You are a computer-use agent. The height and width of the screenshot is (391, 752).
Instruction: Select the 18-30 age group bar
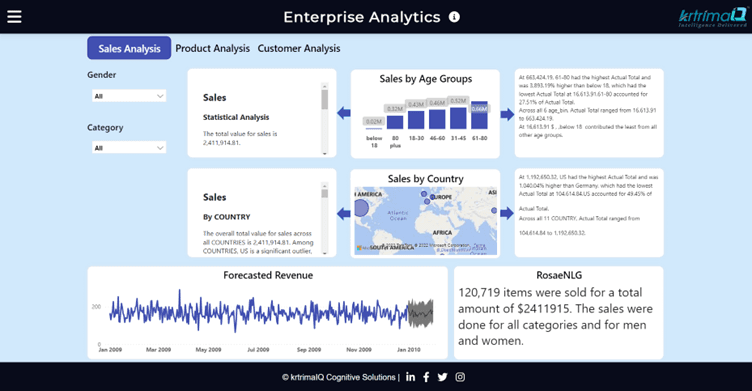click(x=416, y=120)
